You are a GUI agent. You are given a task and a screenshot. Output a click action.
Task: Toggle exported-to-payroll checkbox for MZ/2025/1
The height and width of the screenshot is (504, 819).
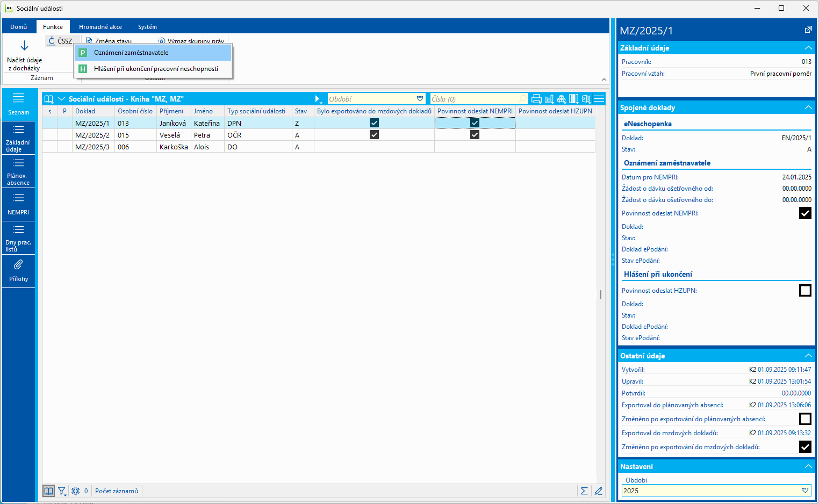click(375, 123)
